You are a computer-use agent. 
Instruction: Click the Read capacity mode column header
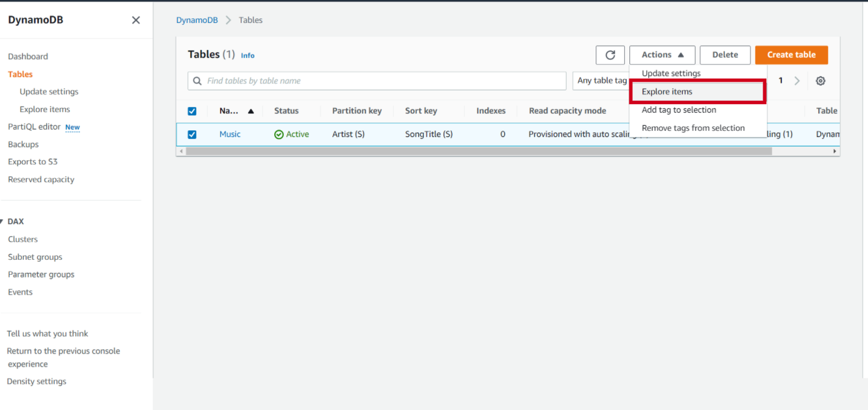click(x=568, y=111)
